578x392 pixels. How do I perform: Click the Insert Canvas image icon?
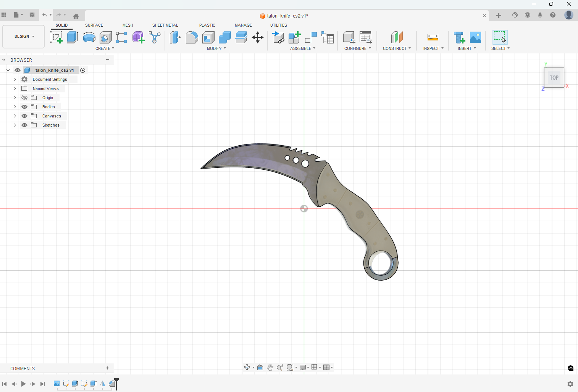(475, 37)
